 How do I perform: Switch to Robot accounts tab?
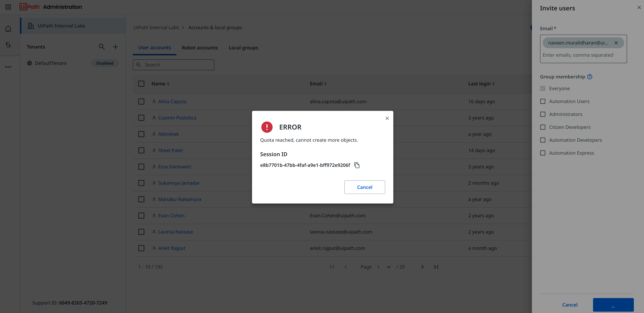[200, 48]
